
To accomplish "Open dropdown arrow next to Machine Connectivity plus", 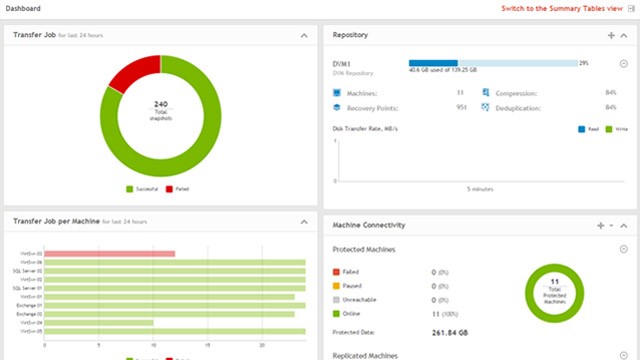I will coord(611,225).
